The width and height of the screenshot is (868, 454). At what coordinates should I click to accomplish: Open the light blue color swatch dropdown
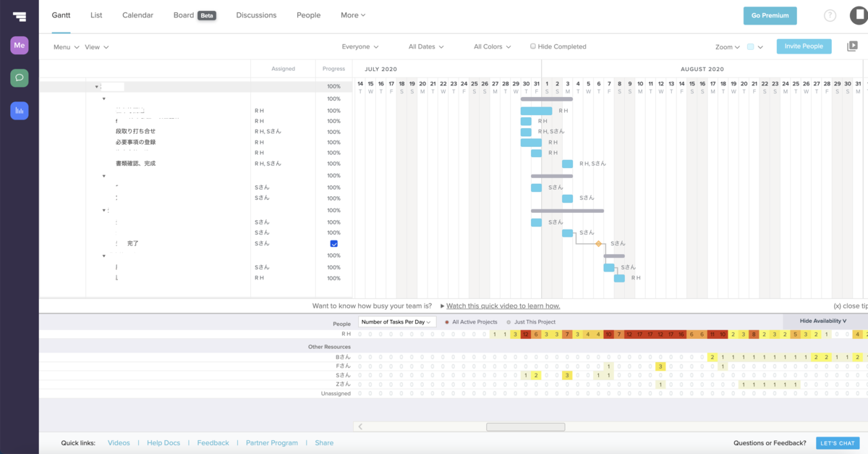754,47
